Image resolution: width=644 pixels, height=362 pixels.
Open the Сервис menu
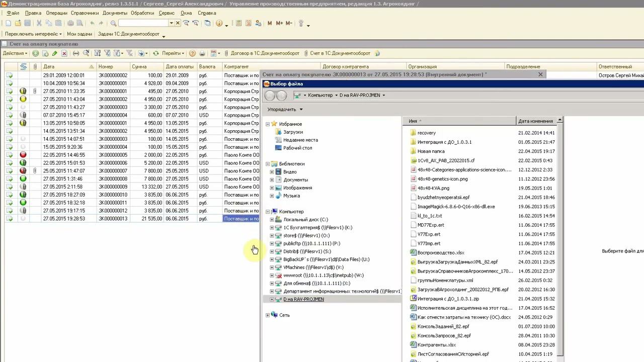coord(166,13)
